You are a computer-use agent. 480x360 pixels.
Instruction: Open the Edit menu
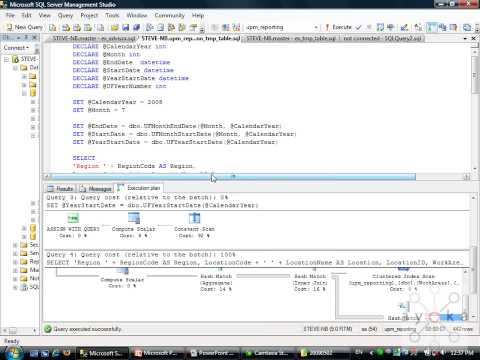click(26, 15)
